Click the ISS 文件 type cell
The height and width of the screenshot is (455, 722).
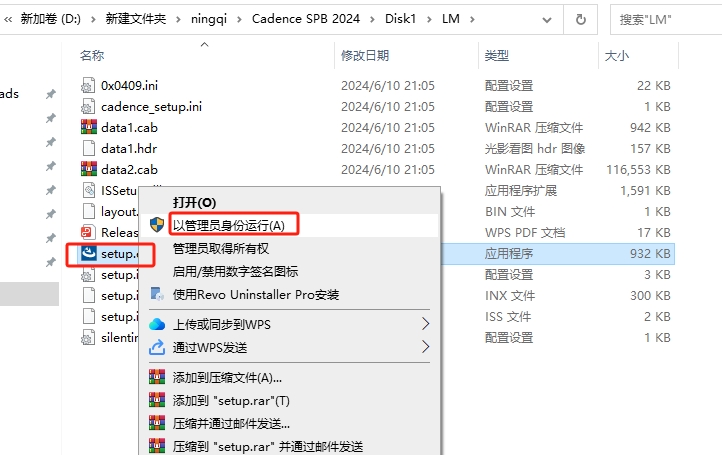coord(508,317)
